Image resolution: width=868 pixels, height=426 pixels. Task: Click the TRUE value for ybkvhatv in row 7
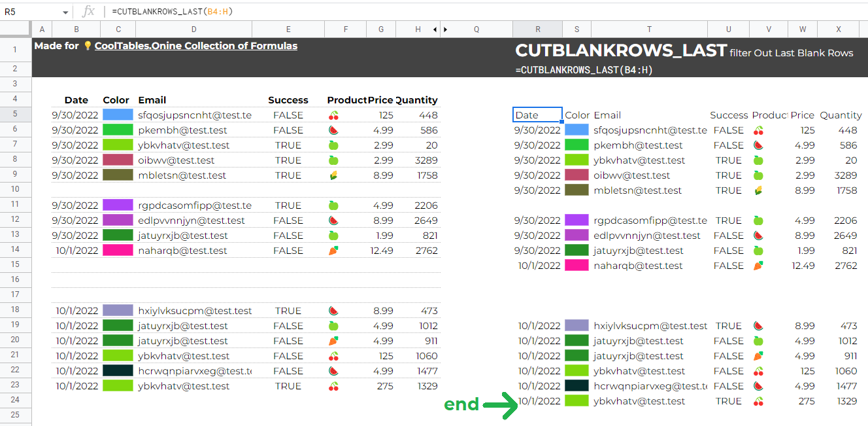point(288,145)
